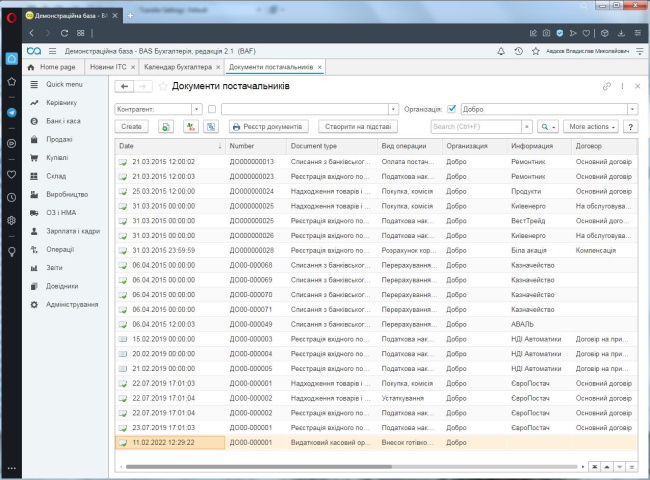Open the Продажі section
650x480 pixels.
pos(59,139)
